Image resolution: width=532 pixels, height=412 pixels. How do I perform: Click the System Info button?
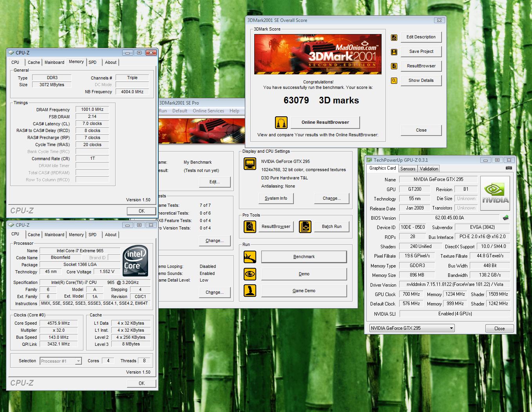[x=276, y=199]
